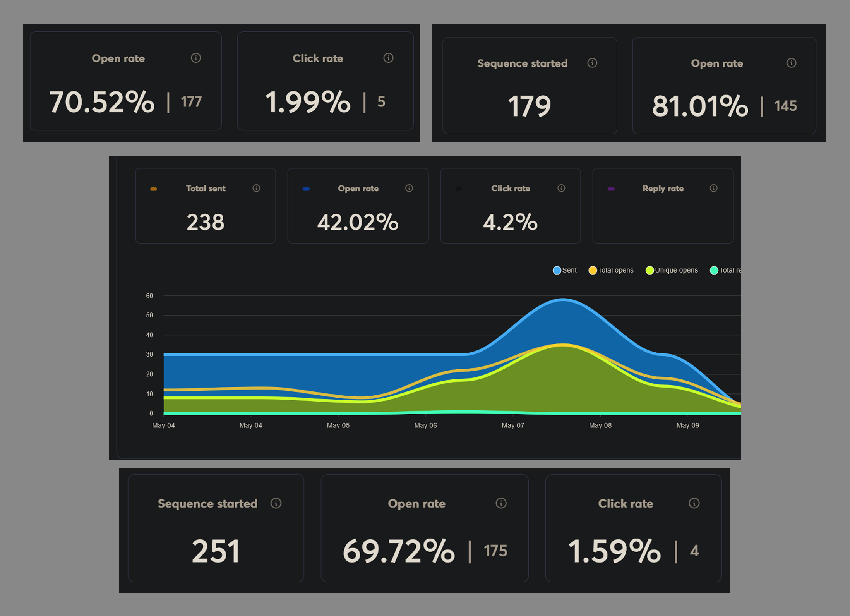Viewport: 850px width, 616px height.
Task: Select the 179 sequence started value
Action: (x=529, y=106)
